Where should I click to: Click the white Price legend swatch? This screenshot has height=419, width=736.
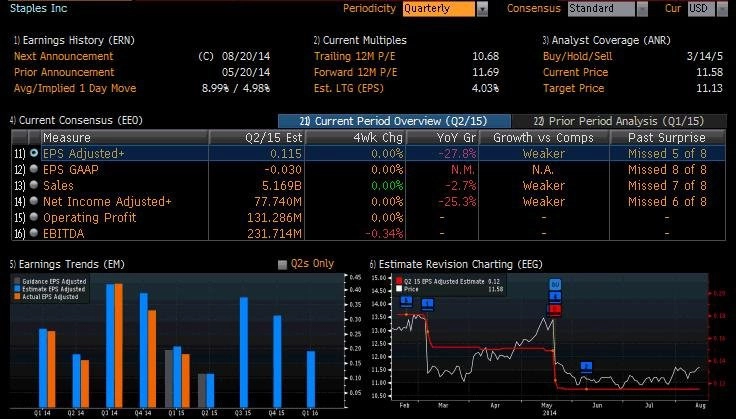(x=399, y=289)
